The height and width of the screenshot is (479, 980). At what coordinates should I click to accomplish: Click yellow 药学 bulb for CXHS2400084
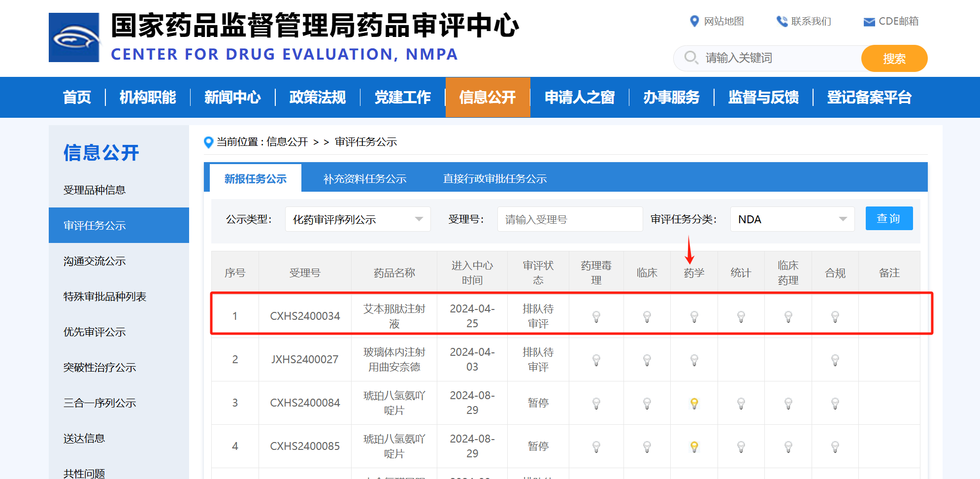click(694, 403)
